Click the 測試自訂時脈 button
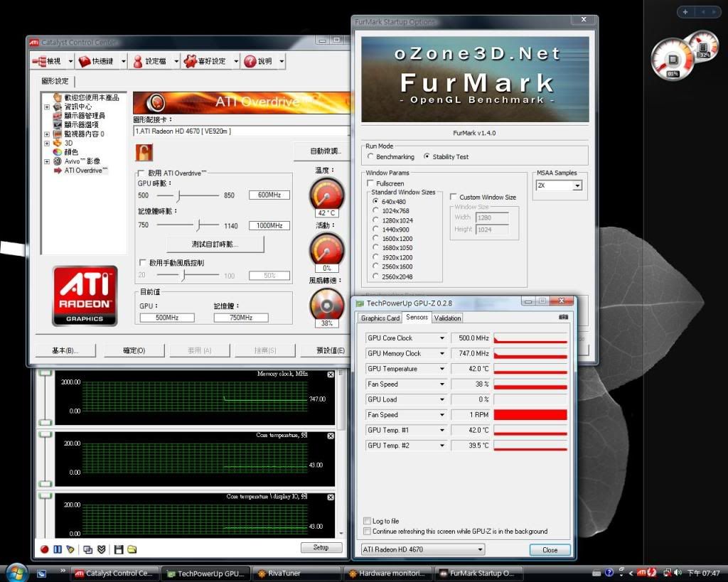 215,244
